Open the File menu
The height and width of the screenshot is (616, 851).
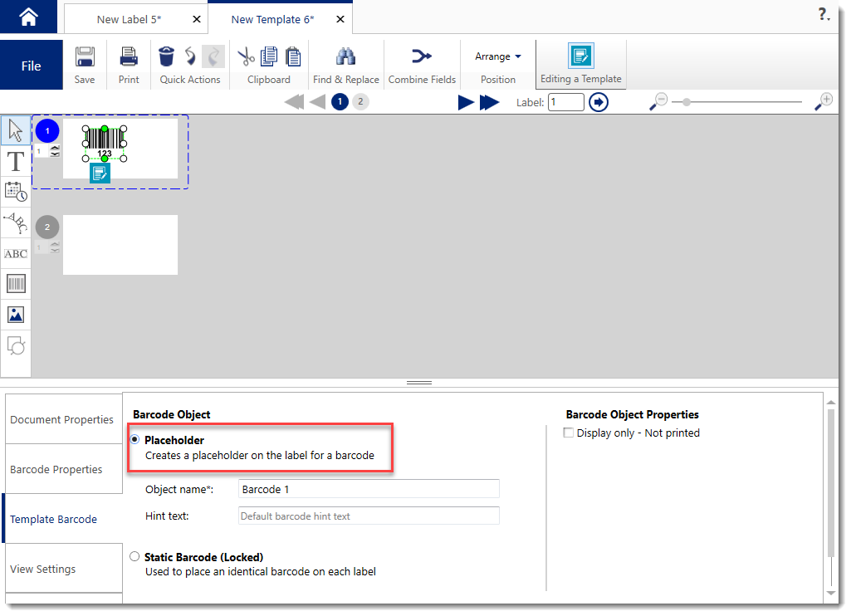point(31,66)
